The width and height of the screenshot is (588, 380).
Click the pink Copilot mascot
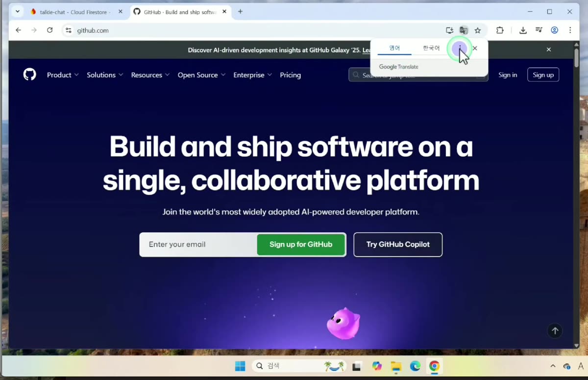(343, 324)
